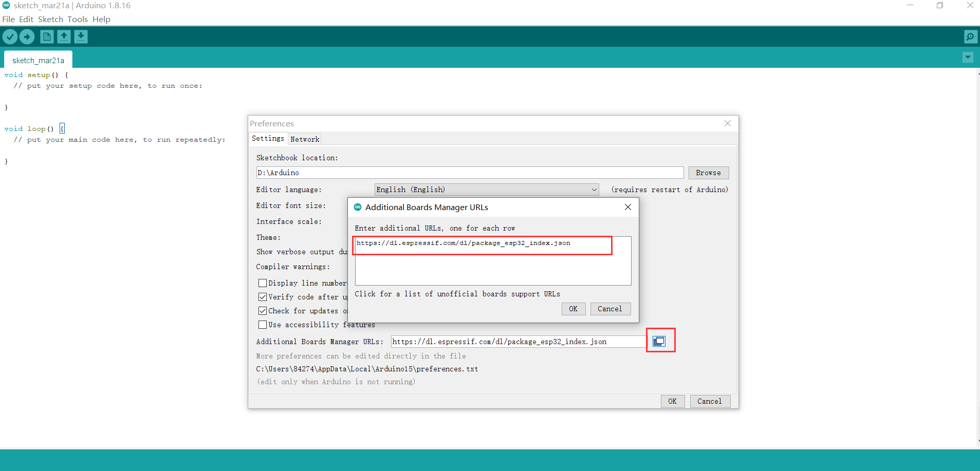Image resolution: width=980 pixels, height=471 pixels.
Task: Click the Open sketch toolbar icon
Action: (64, 36)
